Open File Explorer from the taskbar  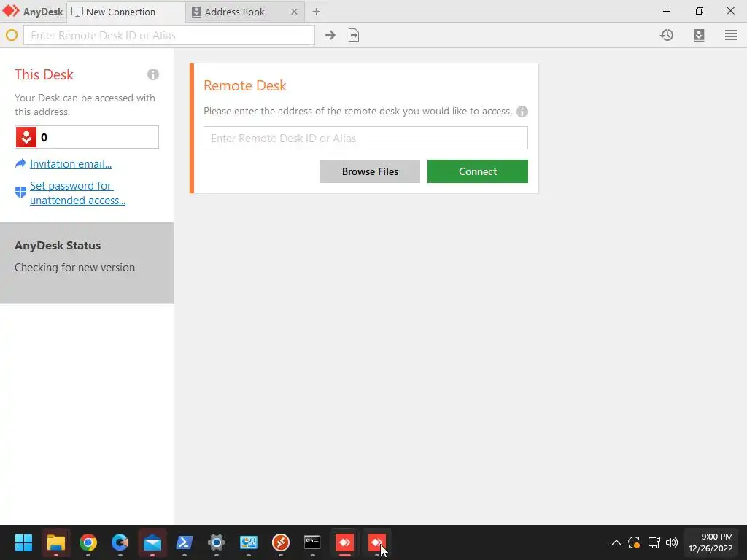pos(55,542)
